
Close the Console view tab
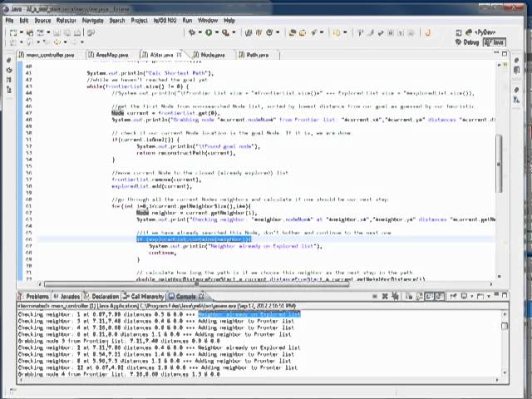click(201, 297)
